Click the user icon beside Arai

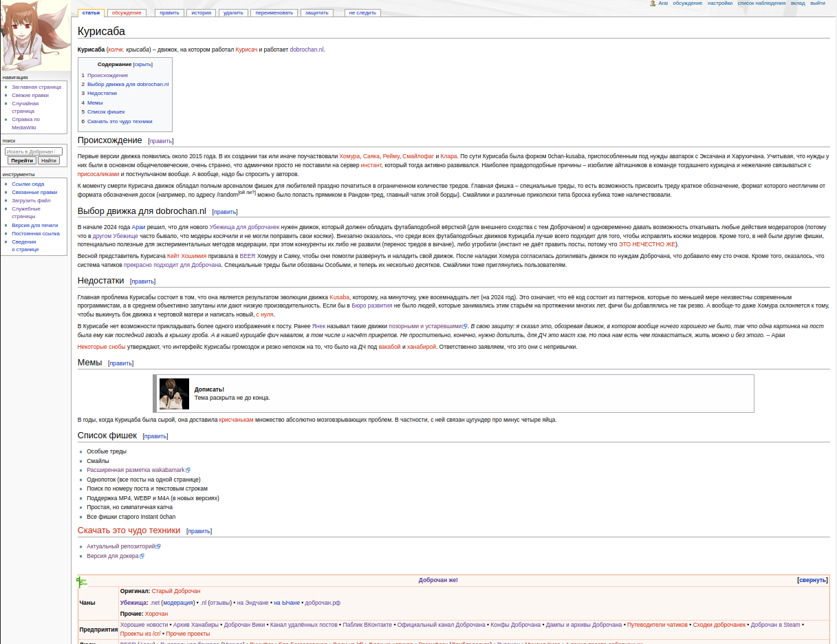tap(653, 3)
